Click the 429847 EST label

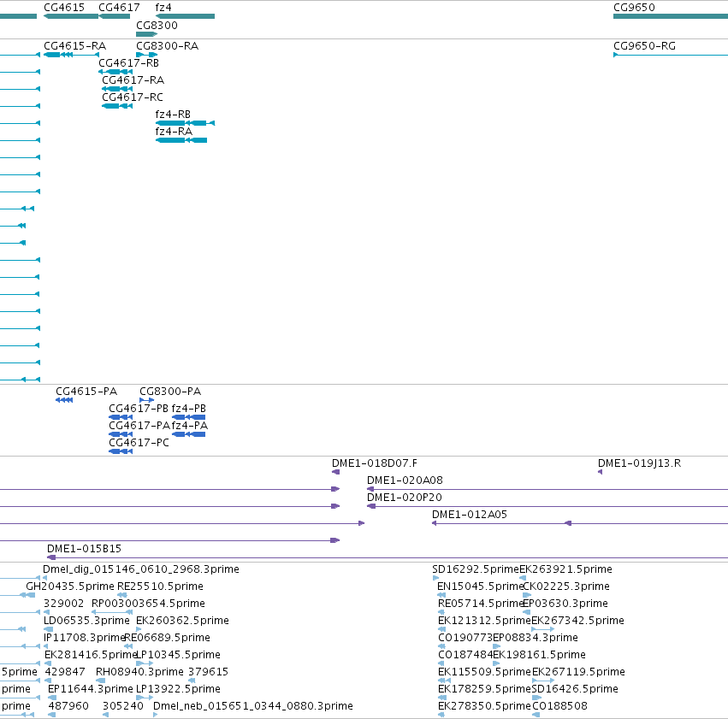(65, 672)
